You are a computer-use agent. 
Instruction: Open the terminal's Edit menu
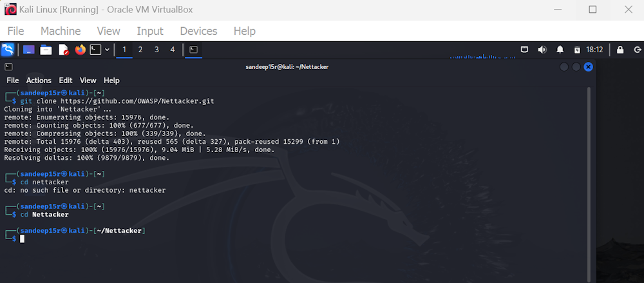coord(66,81)
